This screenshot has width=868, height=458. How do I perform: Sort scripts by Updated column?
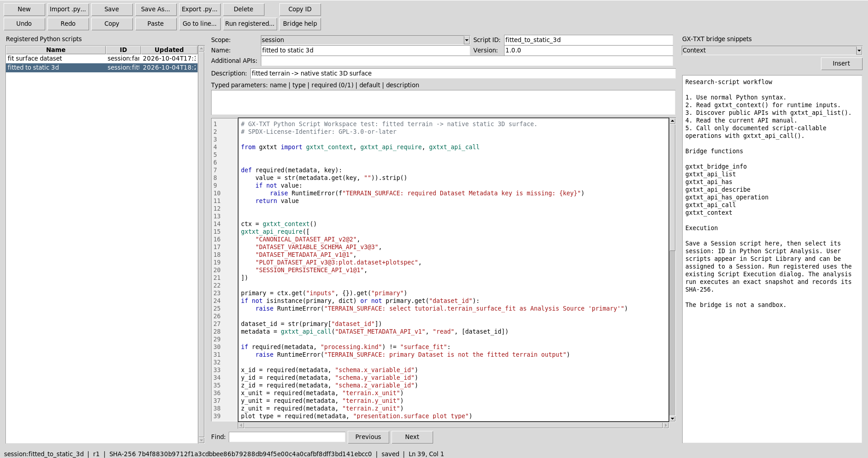(169, 50)
